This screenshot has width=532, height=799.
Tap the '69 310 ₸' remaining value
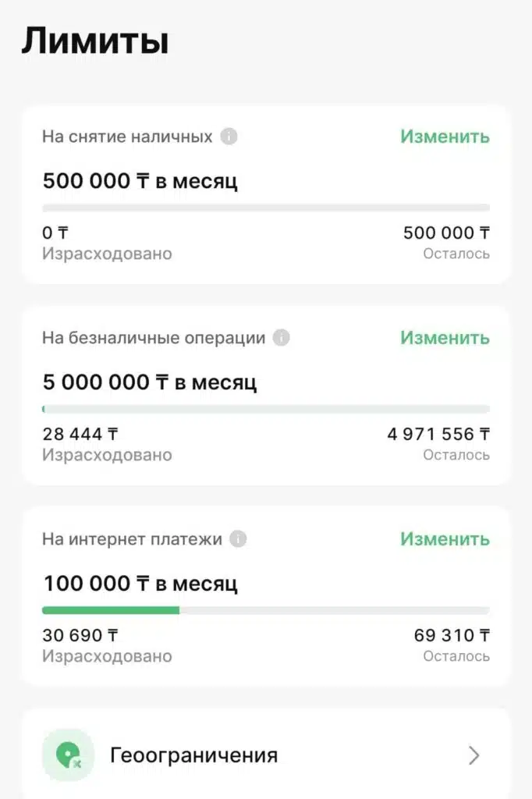pos(452,635)
